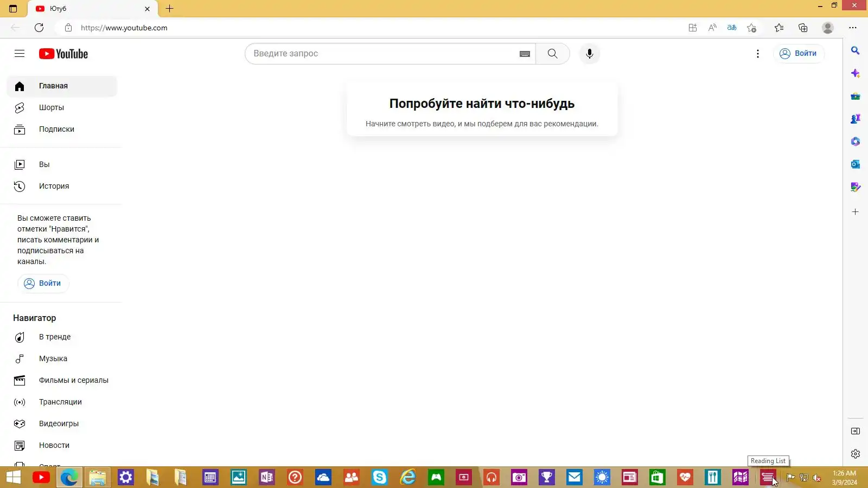
Task: Open the taskbar clock and date
Action: click(x=845, y=478)
